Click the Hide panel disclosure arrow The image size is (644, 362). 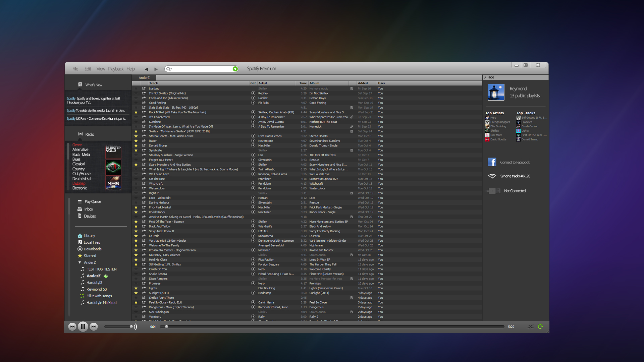[485, 77]
